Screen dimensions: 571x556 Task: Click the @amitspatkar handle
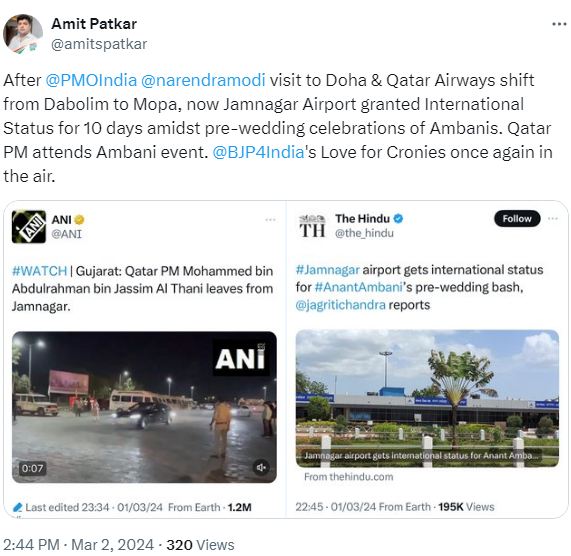click(99, 44)
